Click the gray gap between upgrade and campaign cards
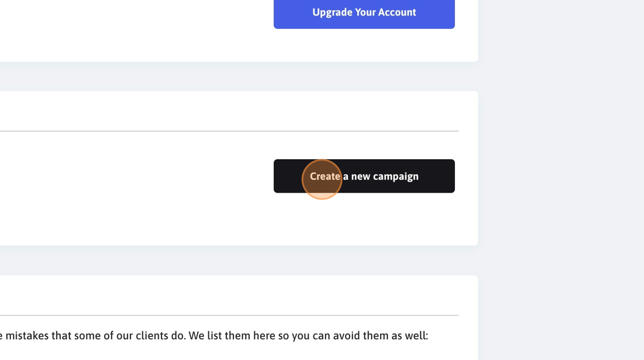Screen dimensions: 644x360 tap(239, 76)
